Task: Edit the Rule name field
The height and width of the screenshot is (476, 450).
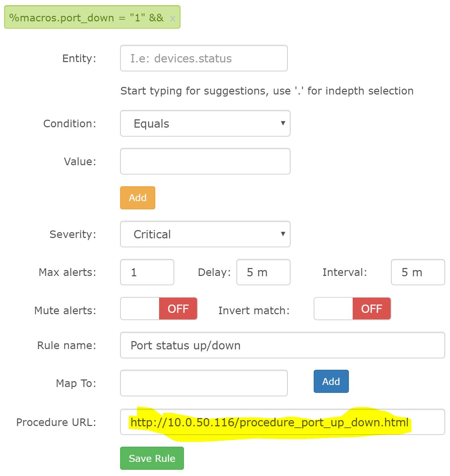Action: pos(282,345)
